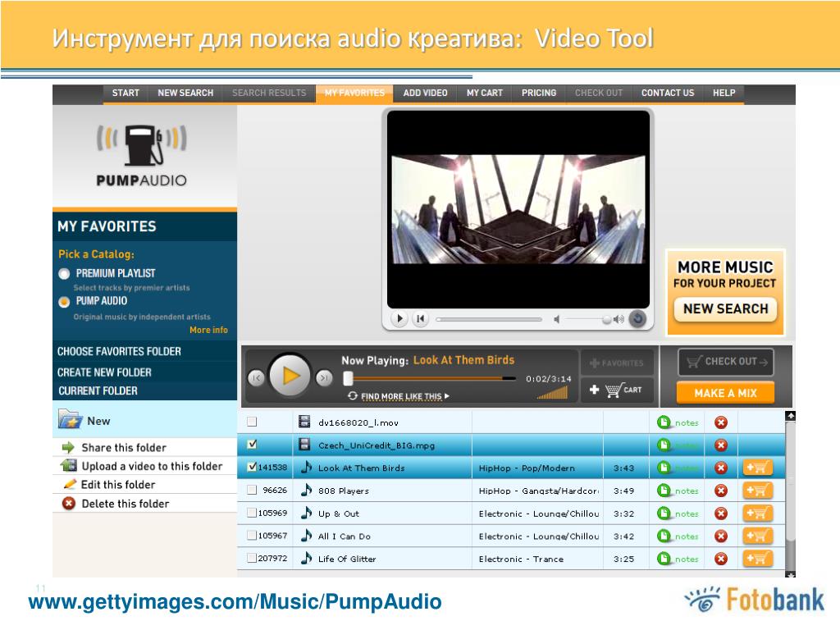This screenshot has width=840, height=630.
Task: Add Life Of Glitter to cart
Action: (x=757, y=559)
